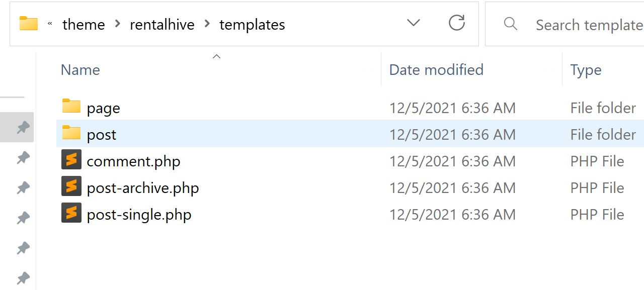
Task: Expand hidden path via double-chevron
Action: 50,24
